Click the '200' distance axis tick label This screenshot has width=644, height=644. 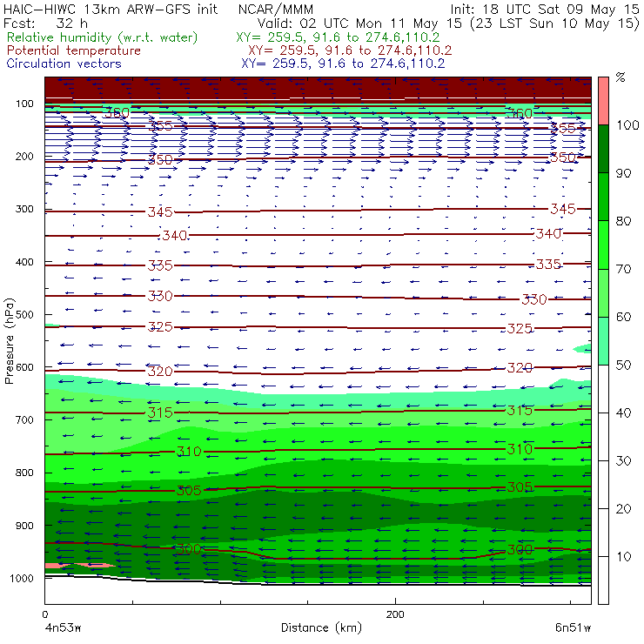coord(395,614)
